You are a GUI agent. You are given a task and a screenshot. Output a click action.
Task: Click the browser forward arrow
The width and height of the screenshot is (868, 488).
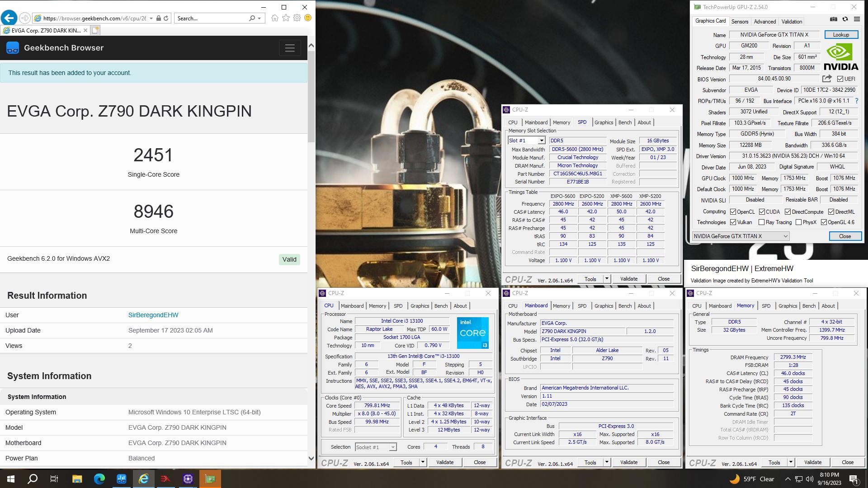(25, 18)
